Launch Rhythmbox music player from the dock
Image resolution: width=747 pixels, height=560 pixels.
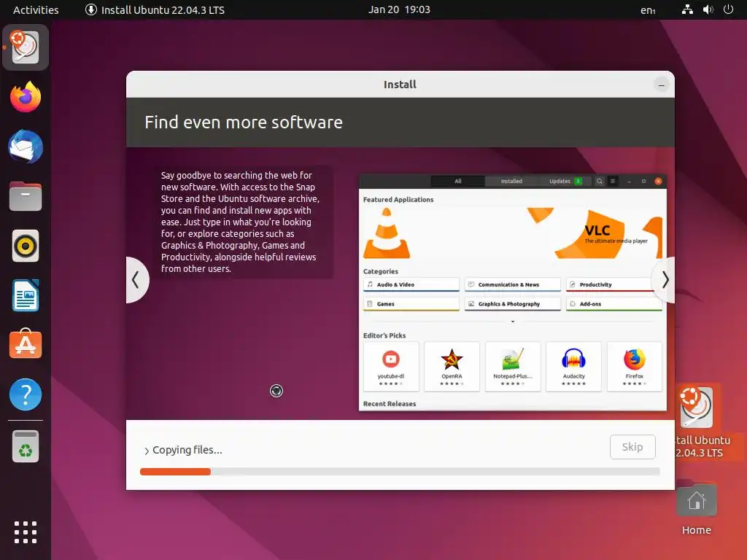pyautogui.click(x=26, y=246)
